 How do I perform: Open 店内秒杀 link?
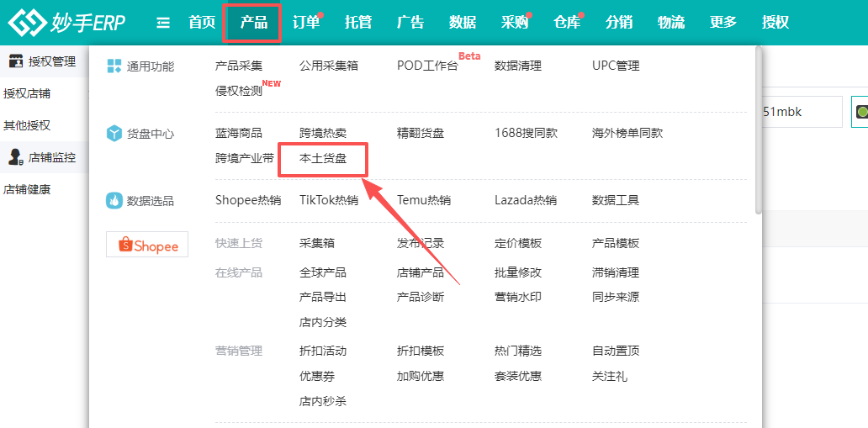323,401
